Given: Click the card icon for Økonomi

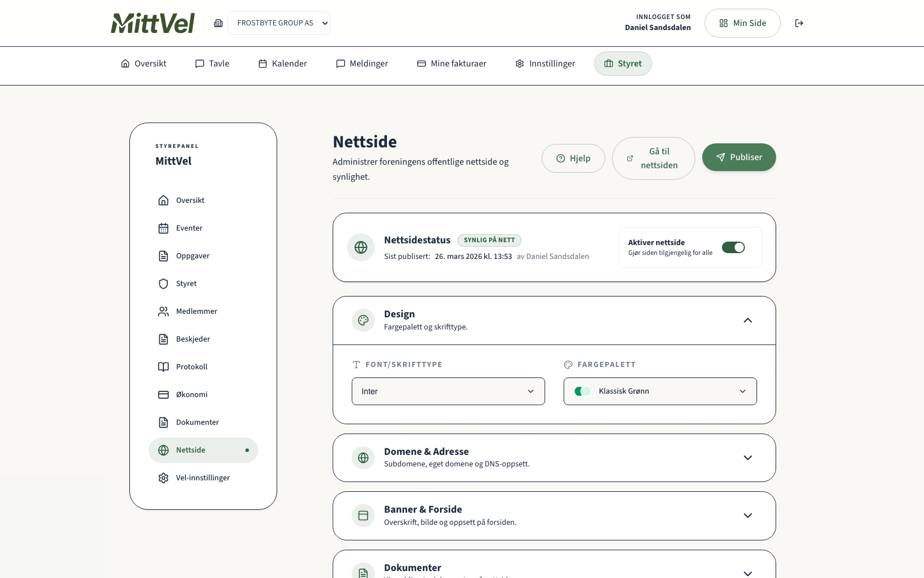Looking at the screenshot, I should [x=163, y=395].
